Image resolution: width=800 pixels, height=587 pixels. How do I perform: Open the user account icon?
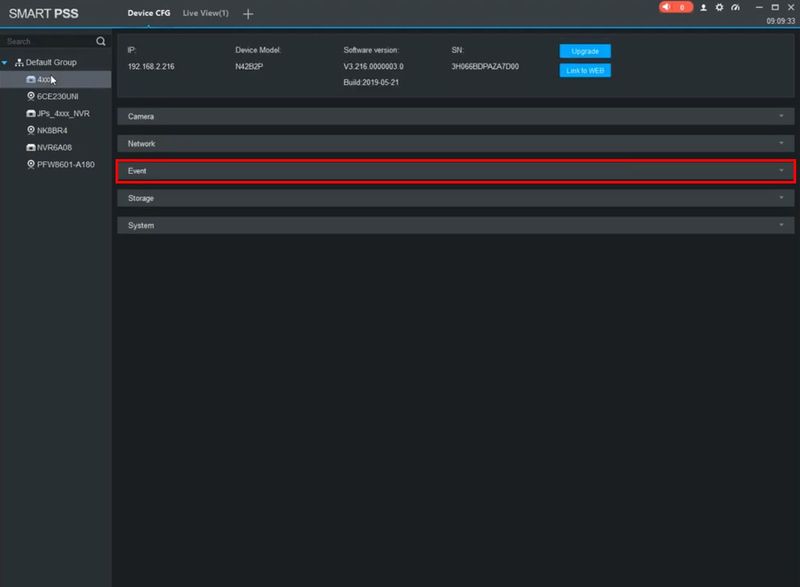click(x=703, y=7)
